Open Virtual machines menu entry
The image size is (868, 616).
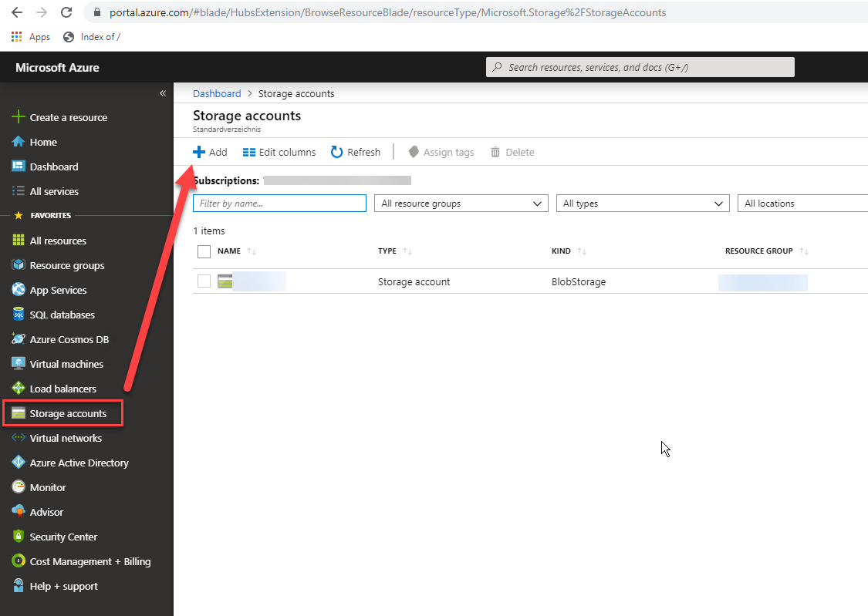coord(66,364)
